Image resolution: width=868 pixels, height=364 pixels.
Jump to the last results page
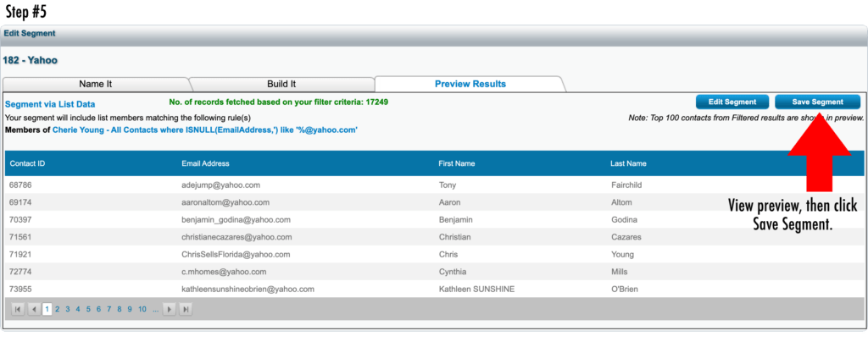[186, 310]
